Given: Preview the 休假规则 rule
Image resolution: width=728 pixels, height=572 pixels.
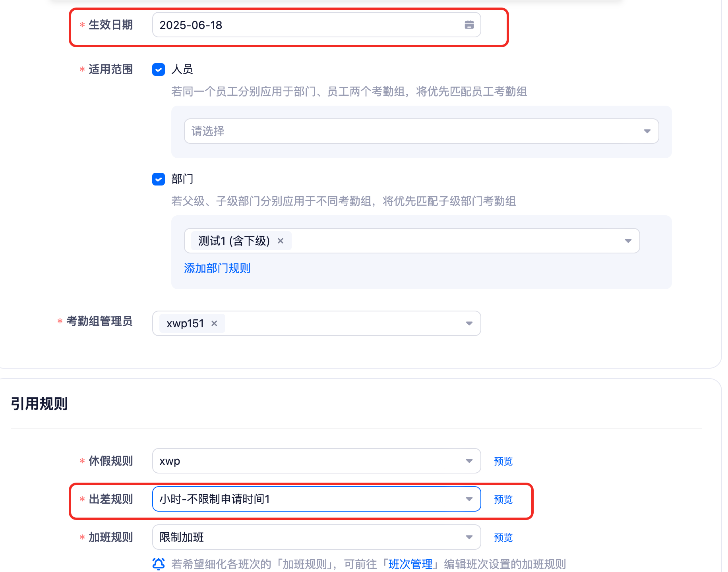Looking at the screenshot, I should click(503, 461).
